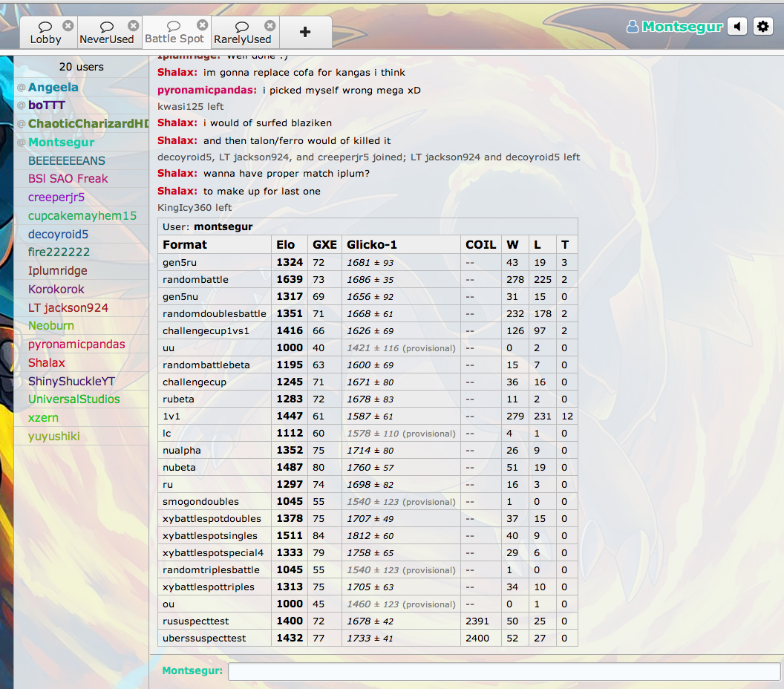Click the 'GXE' column header

(x=324, y=244)
